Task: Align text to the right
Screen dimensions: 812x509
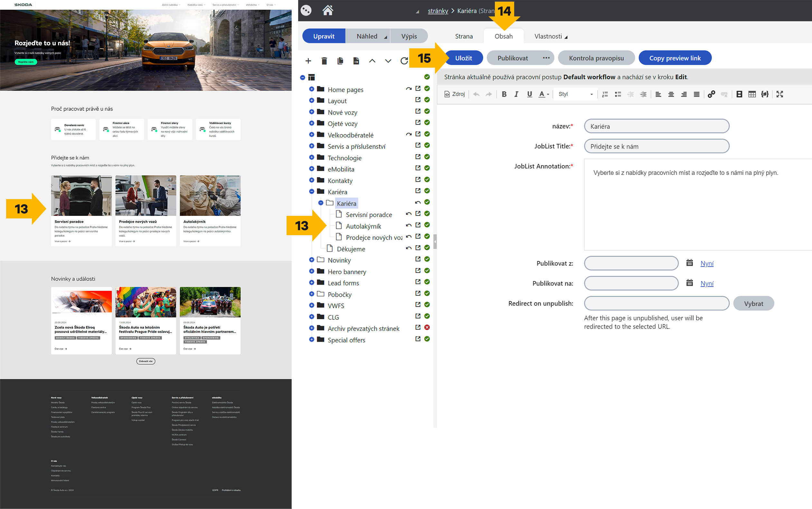Action: (684, 94)
